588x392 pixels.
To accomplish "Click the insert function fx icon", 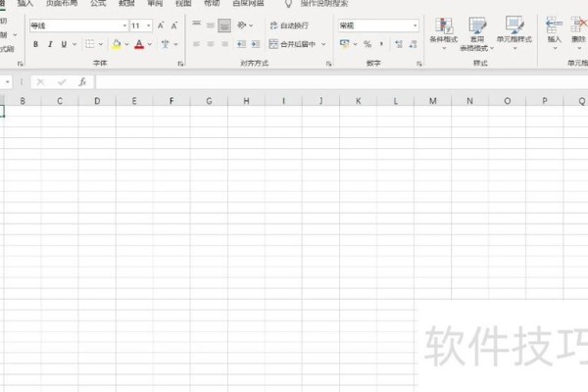I will 82,81.
